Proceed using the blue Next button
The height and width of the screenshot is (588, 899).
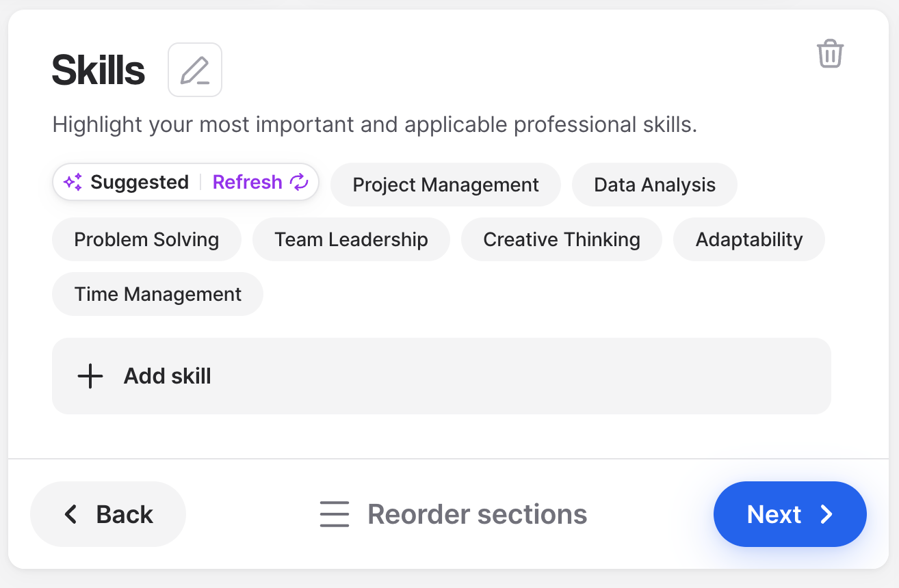tap(790, 514)
